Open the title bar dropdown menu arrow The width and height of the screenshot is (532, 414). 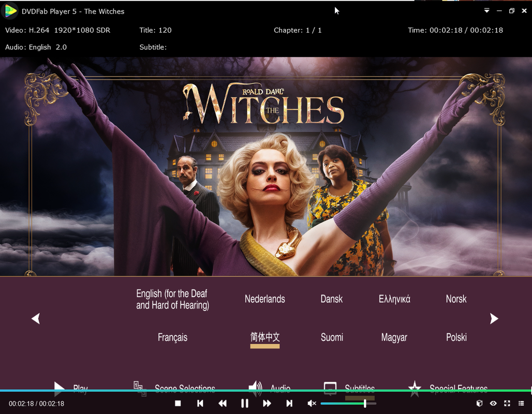point(486,11)
